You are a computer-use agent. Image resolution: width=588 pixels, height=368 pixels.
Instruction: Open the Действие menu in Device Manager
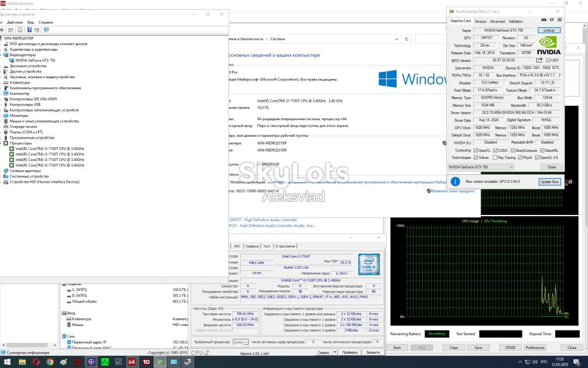15,22
